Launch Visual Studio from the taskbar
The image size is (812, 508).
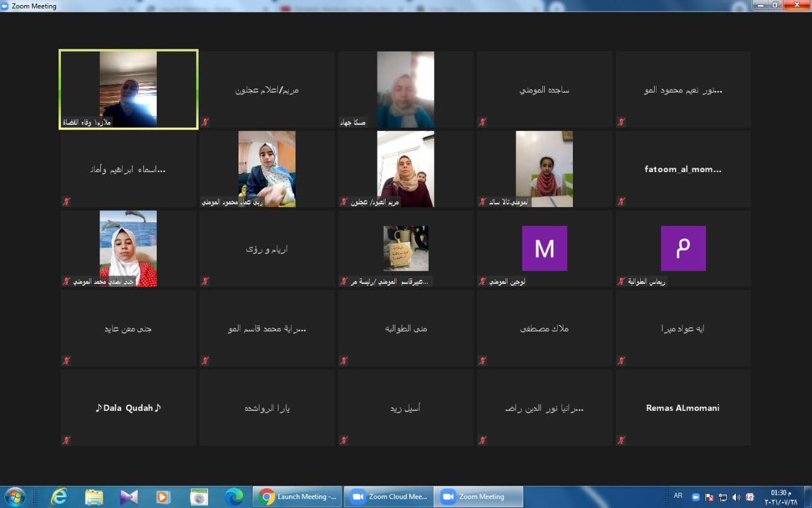[x=129, y=497]
